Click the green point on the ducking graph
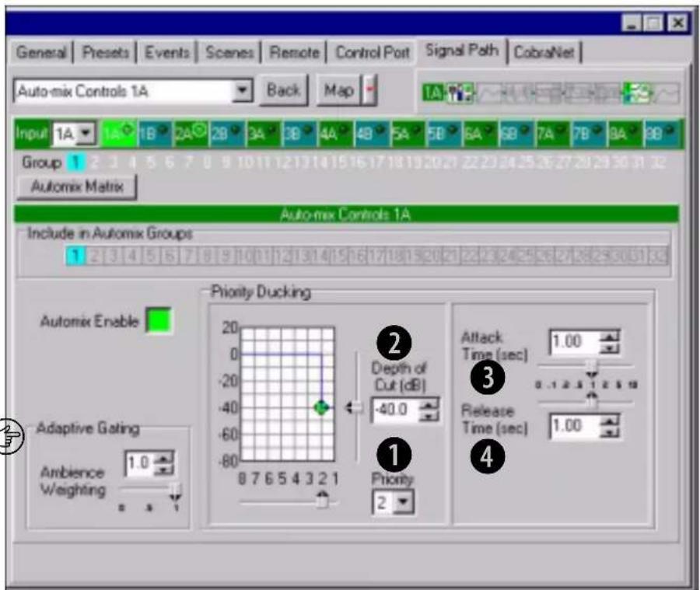This screenshot has height=590, width=700. click(321, 407)
